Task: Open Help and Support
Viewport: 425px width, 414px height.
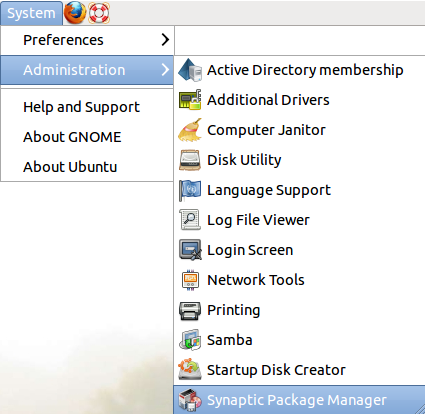Action: coord(87,107)
